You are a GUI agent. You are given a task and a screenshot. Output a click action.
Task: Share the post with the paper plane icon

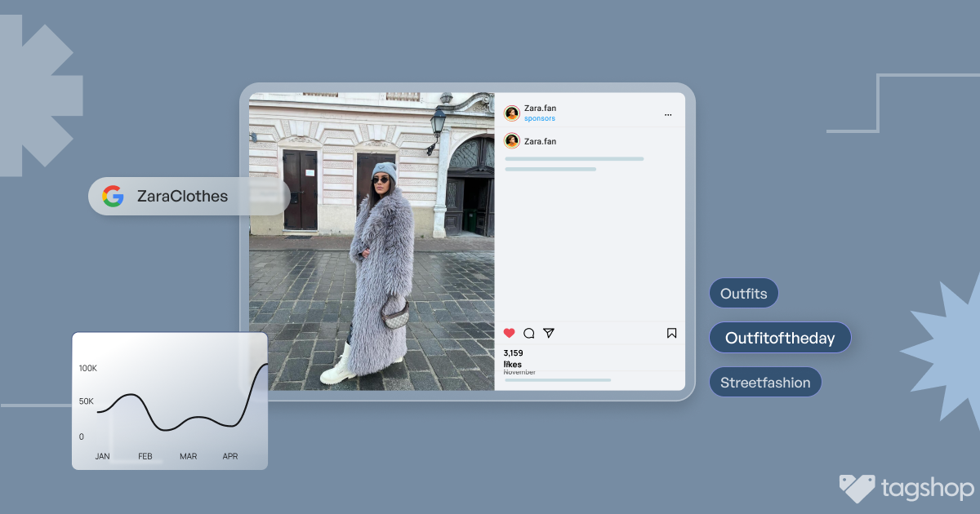tap(549, 333)
